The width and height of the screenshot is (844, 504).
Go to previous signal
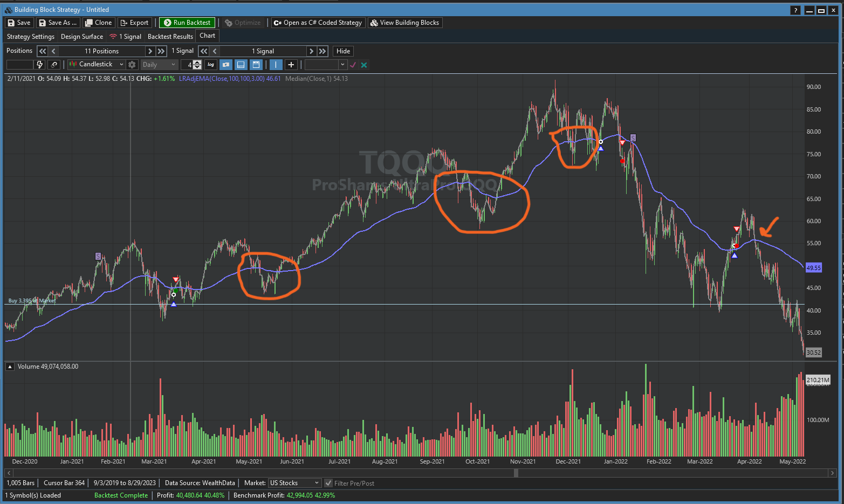point(215,51)
